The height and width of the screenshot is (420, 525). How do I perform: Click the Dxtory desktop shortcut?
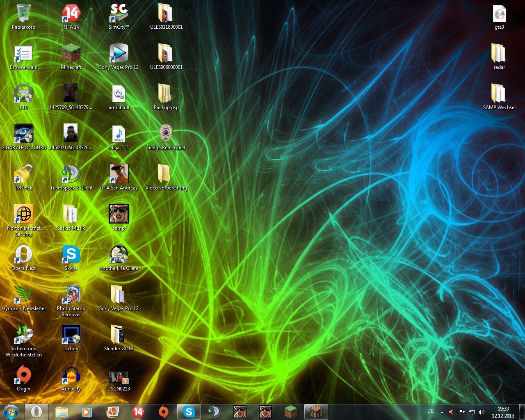[71, 335]
